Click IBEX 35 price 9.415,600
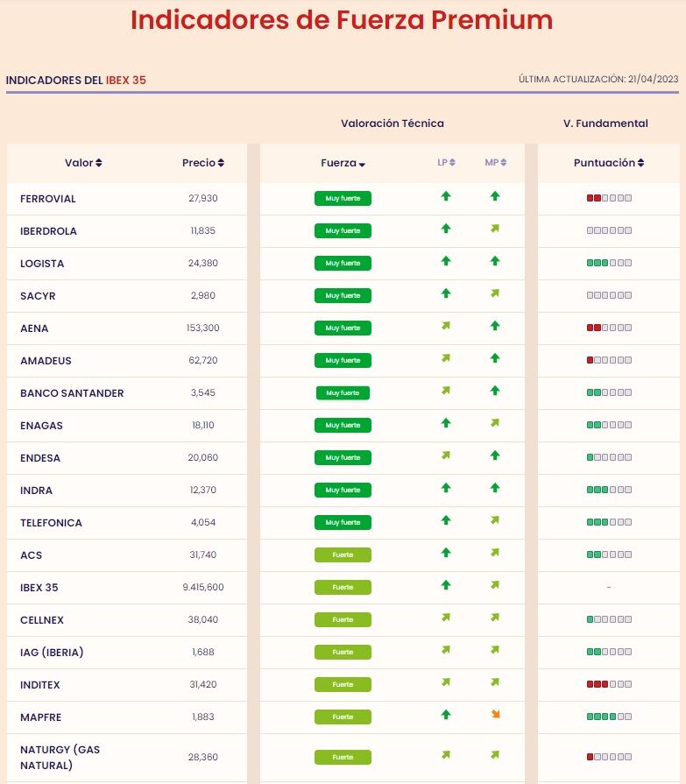This screenshot has height=784, width=686. [x=203, y=587]
